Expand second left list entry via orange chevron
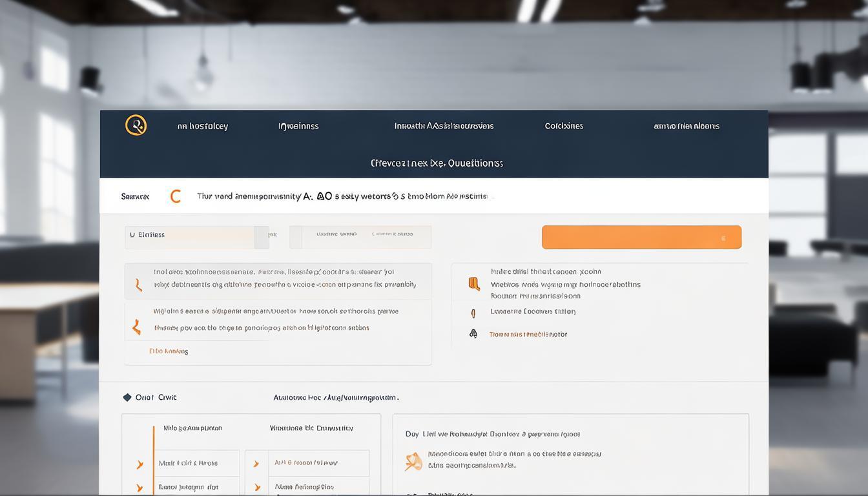 (136, 327)
